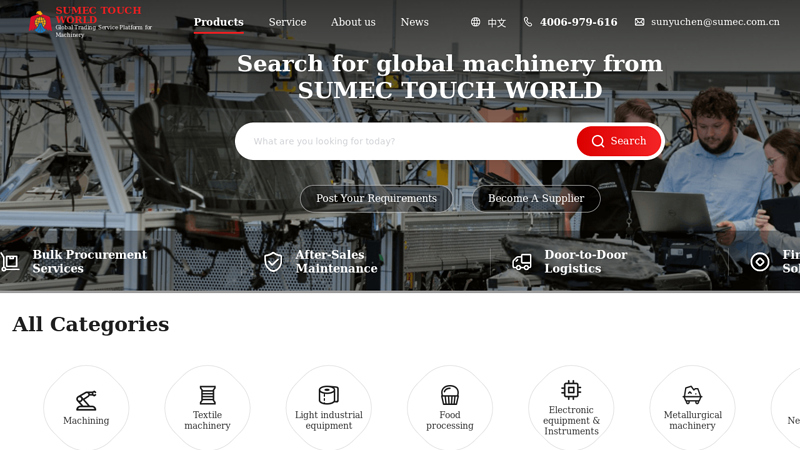Click the magnifier icon in Search button
The width and height of the screenshot is (800, 450).
(x=598, y=141)
